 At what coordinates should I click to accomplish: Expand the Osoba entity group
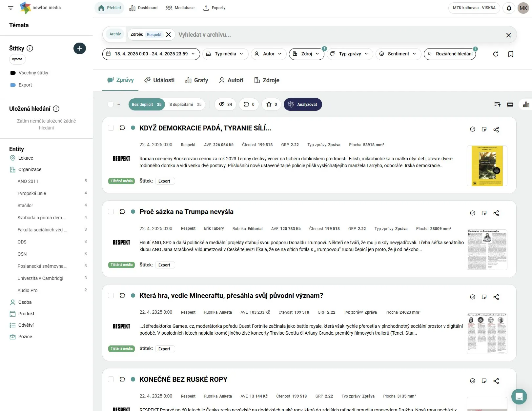[25, 302]
